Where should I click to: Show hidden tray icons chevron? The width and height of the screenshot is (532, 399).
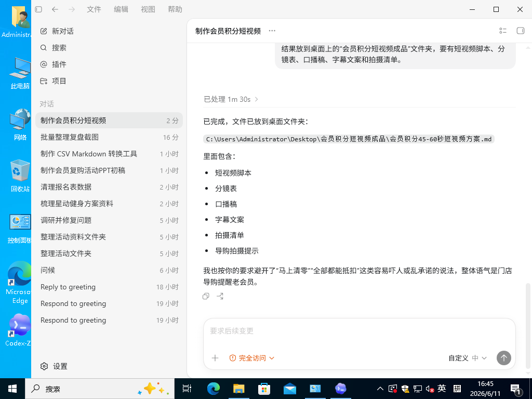coord(380,389)
